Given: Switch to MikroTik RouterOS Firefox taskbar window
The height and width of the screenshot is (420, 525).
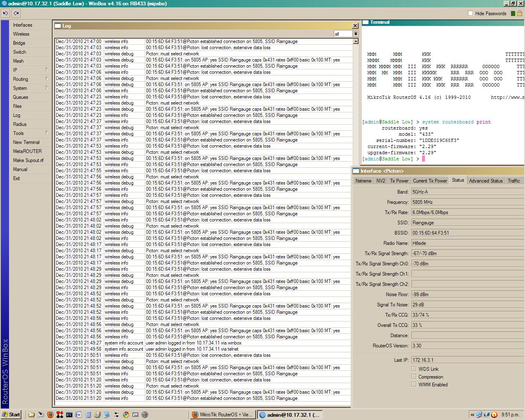Looking at the screenshot, I should [222, 415].
